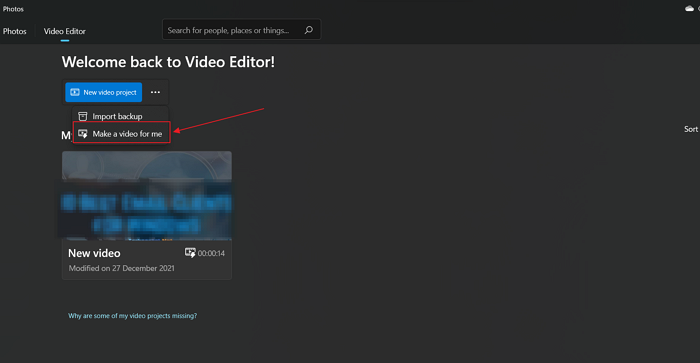Click the search magnifier icon
Image resolution: width=700 pixels, height=363 pixels.
pyautogui.click(x=308, y=30)
